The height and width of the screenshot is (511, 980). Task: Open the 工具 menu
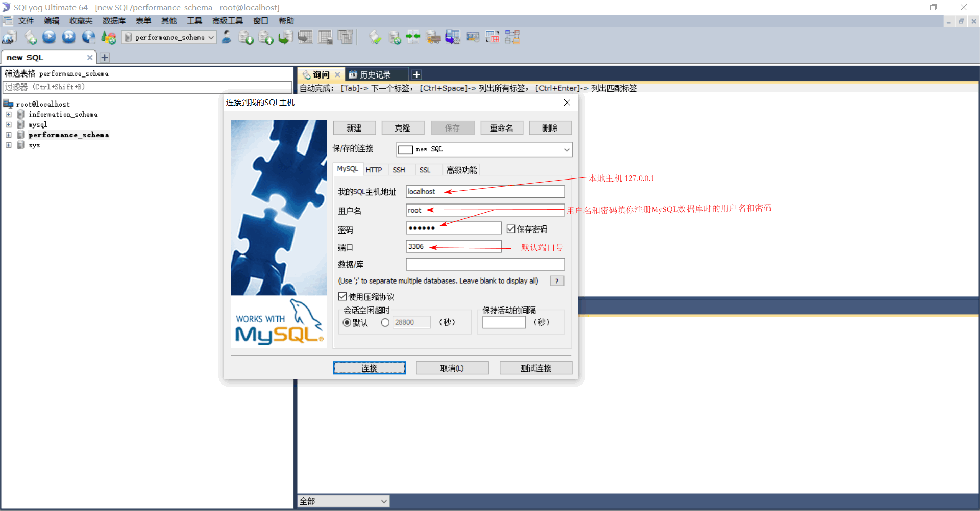[193, 20]
